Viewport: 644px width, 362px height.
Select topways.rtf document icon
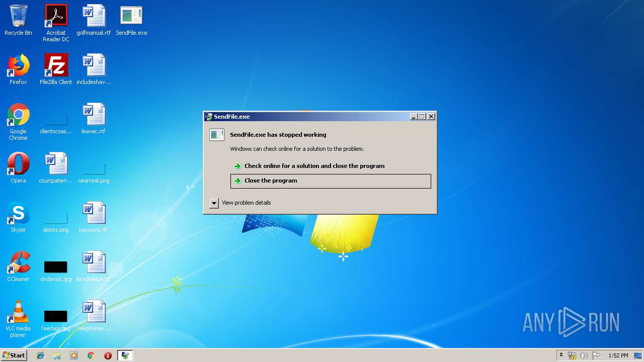click(94, 217)
